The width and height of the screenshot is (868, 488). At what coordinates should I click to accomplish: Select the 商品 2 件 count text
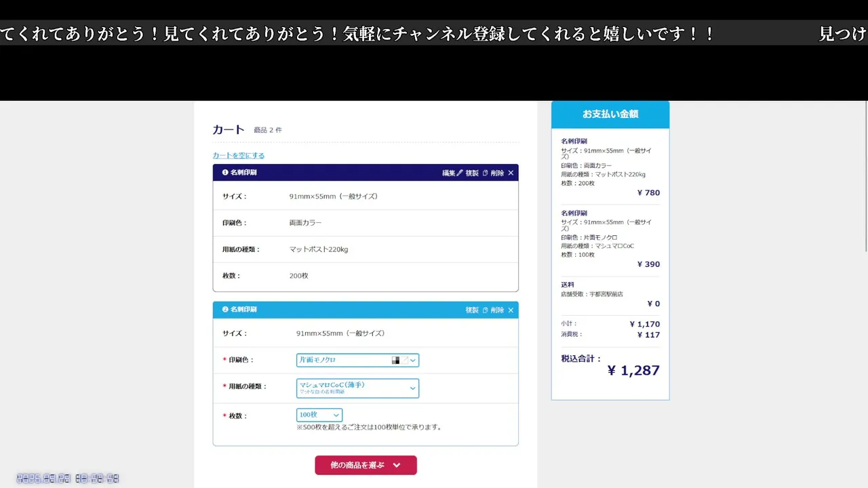tap(268, 130)
